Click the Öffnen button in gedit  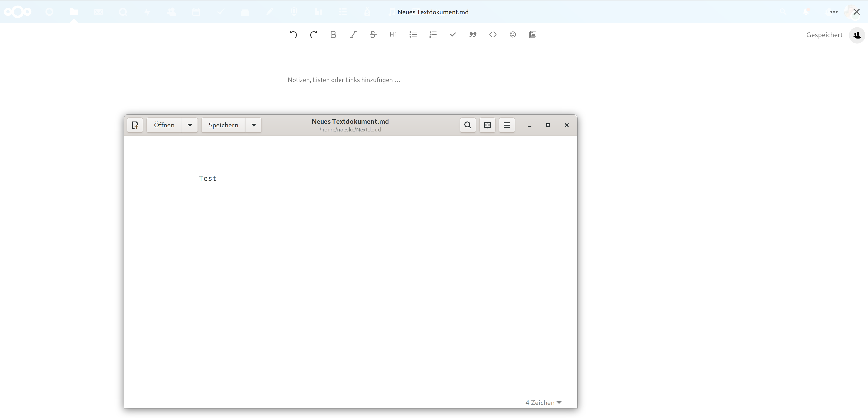(164, 125)
